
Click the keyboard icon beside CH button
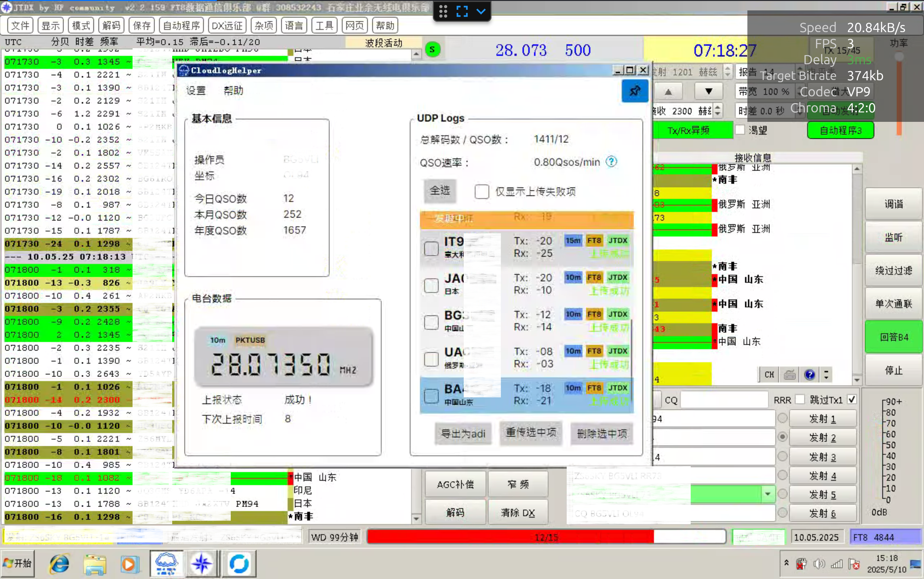coord(790,375)
